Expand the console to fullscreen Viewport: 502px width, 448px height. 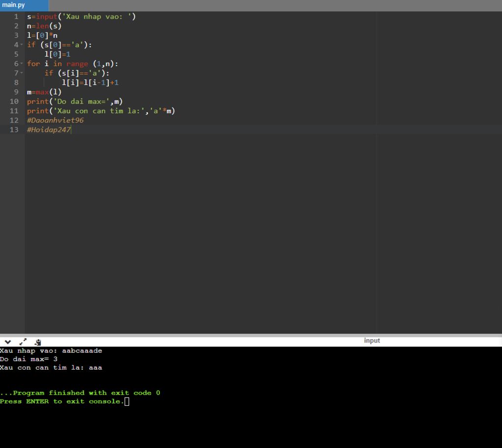(23, 342)
